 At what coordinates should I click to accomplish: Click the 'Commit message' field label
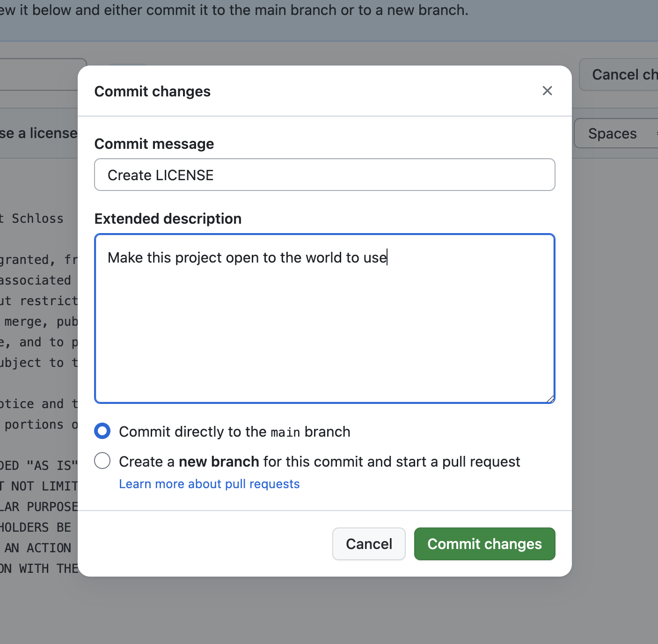tap(154, 144)
